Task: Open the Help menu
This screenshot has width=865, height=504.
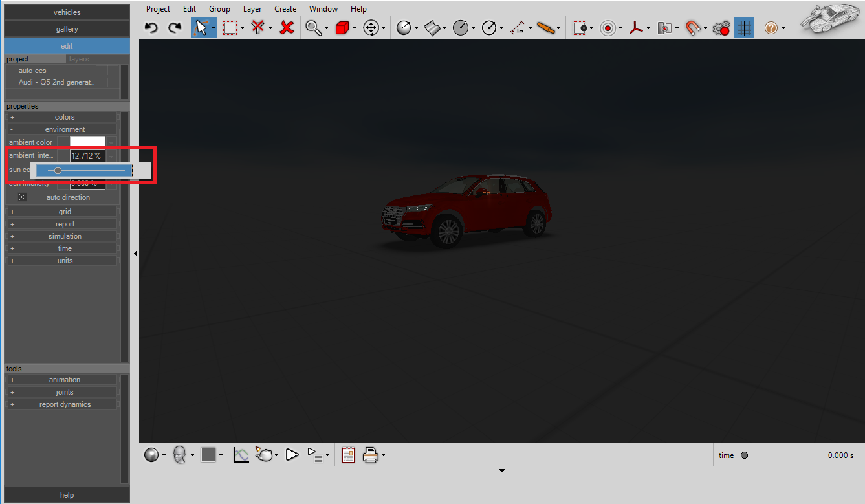Action: (x=358, y=9)
